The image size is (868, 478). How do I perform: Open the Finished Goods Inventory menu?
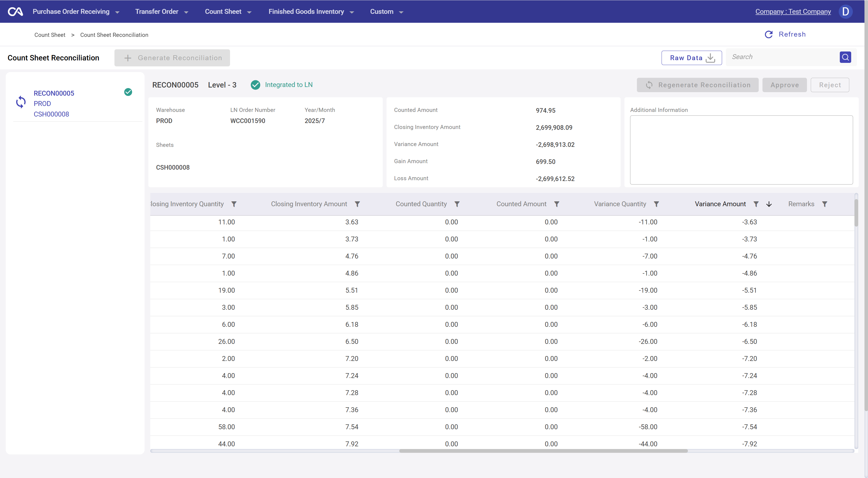tap(306, 11)
